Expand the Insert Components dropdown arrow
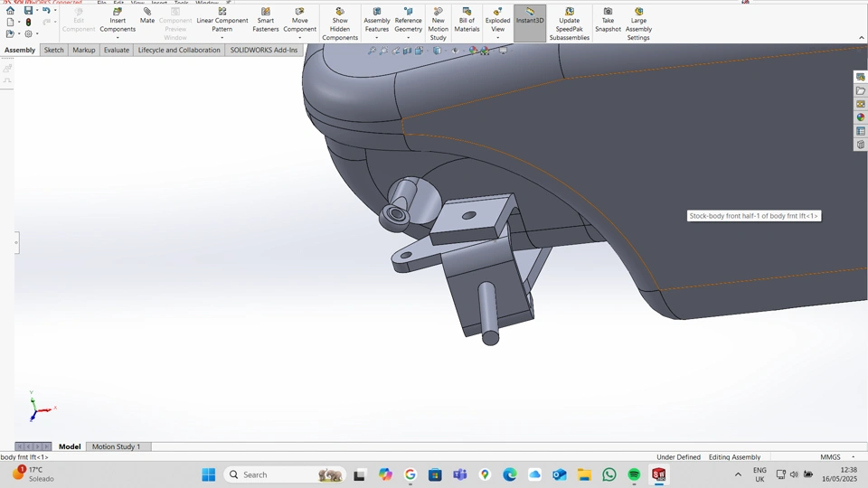 tap(118, 38)
